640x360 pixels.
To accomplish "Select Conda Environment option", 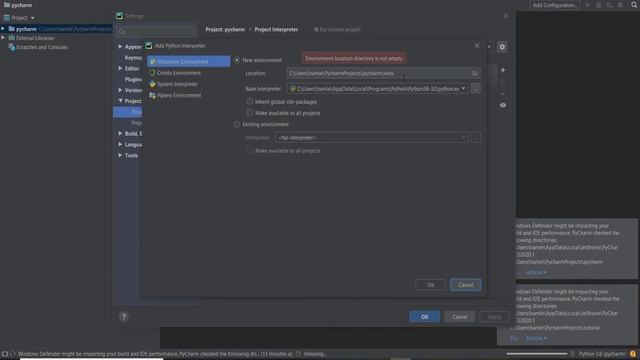I will pyautogui.click(x=179, y=73).
